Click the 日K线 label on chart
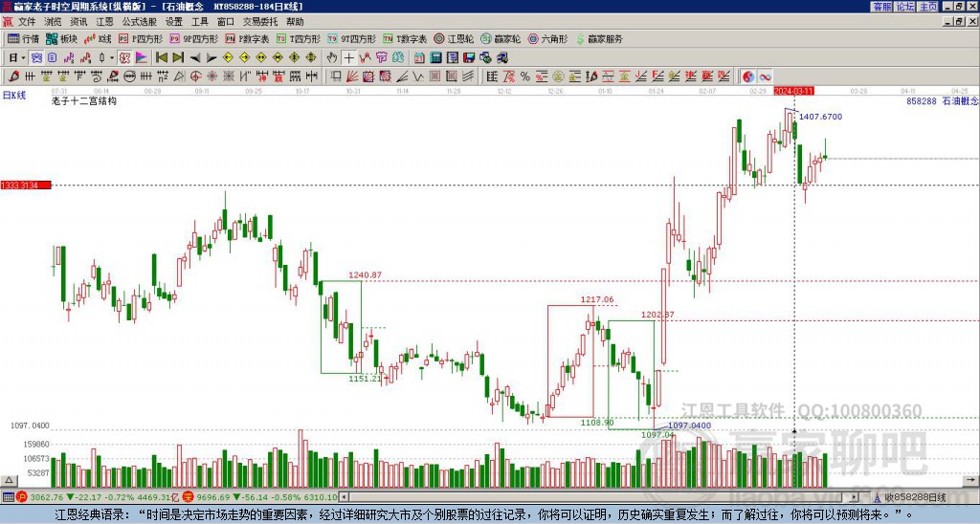This screenshot has height=524, width=980. click(14, 96)
